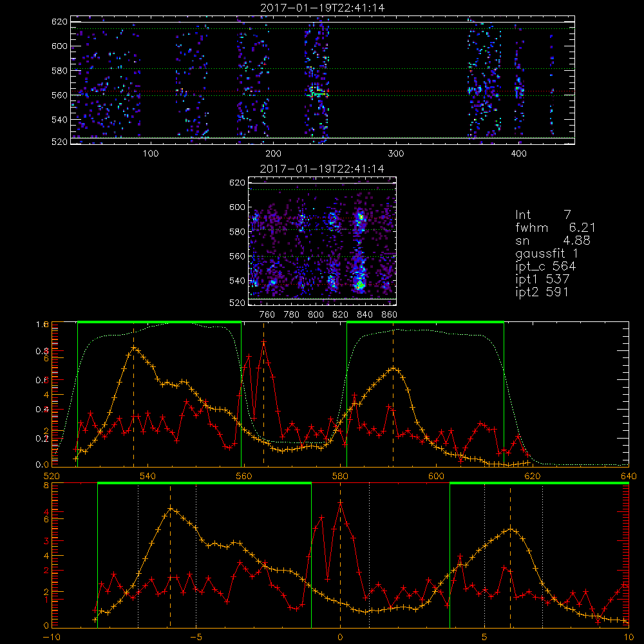This screenshot has width=644, height=644.
Task: Click the 400 tick label on top image x-axis
Action: tap(518, 154)
